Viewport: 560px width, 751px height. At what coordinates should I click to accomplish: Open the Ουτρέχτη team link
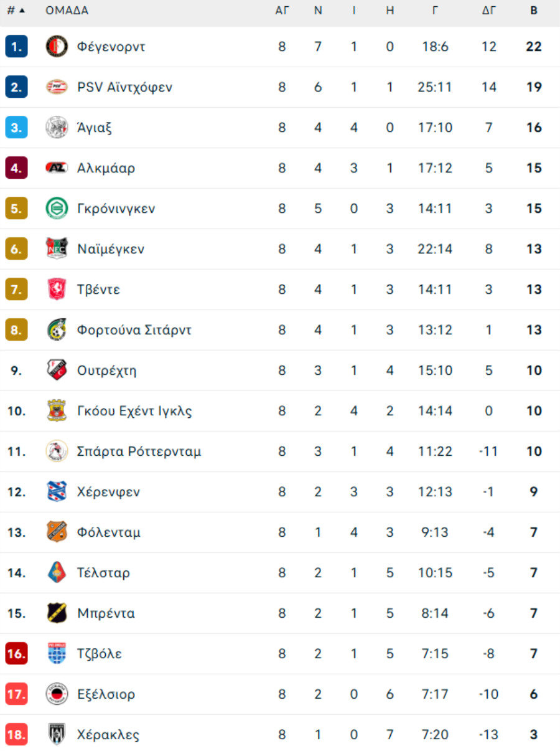pyautogui.click(x=106, y=371)
